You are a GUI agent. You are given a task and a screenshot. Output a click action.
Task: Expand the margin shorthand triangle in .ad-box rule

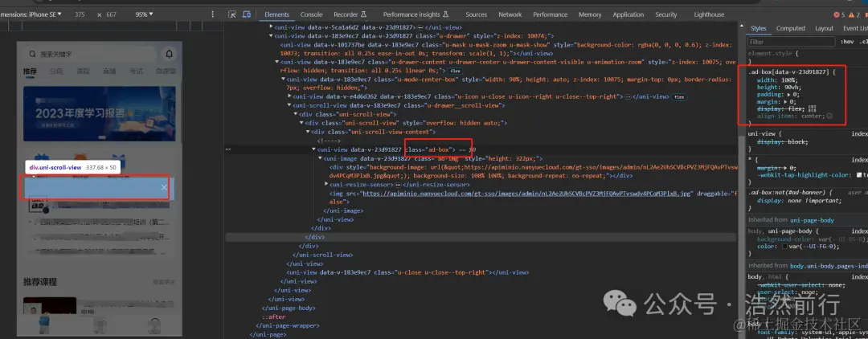[786, 102]
